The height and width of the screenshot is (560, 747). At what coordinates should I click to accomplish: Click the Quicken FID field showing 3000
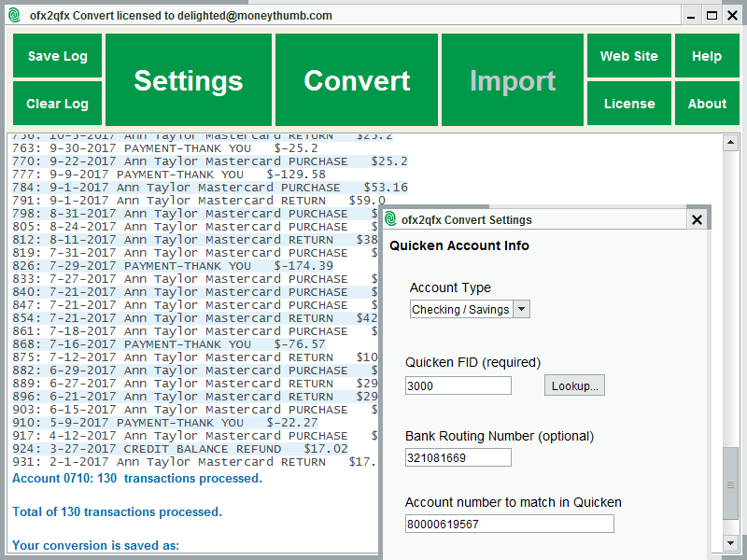pyautogui.click(x=458, y=385)
